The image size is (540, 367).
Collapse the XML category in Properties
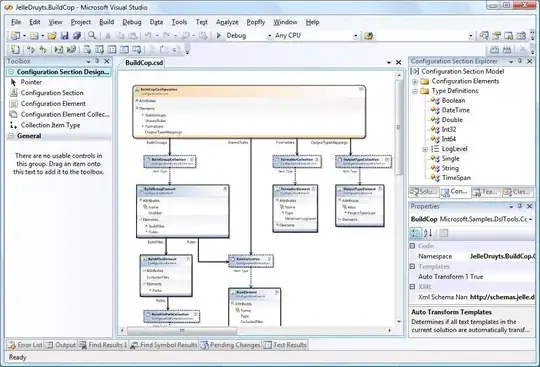pos(412,286)
